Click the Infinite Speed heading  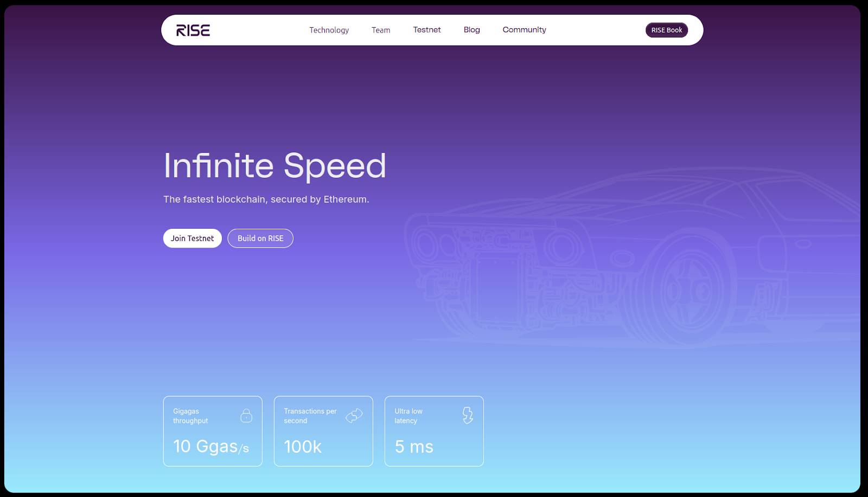(275, 166)
